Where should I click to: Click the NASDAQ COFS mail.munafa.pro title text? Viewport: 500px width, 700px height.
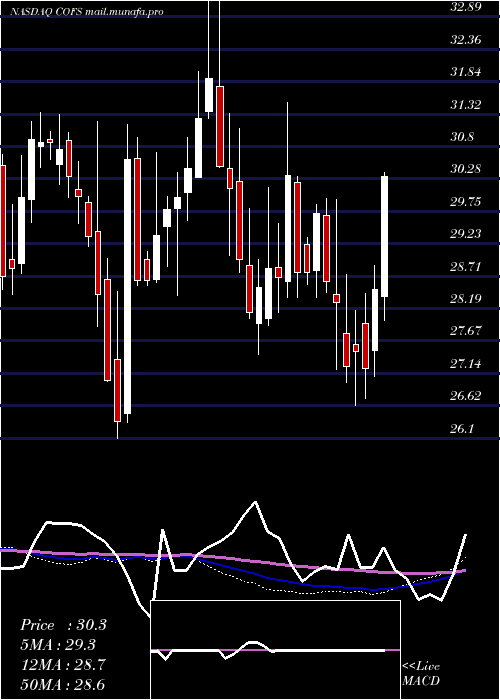(86, 12)
